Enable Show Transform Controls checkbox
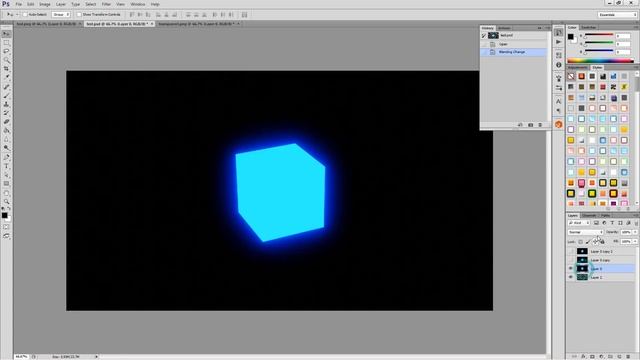 [79, 15]
